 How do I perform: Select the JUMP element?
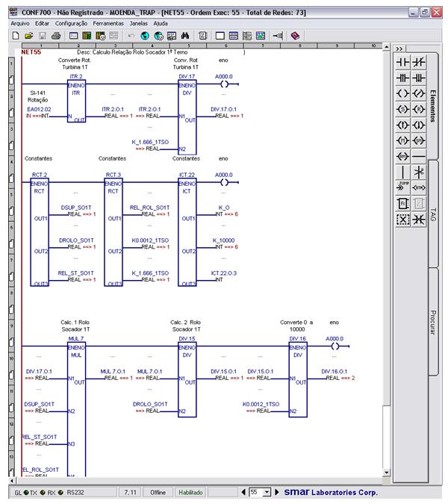click(x=402, y=187)
